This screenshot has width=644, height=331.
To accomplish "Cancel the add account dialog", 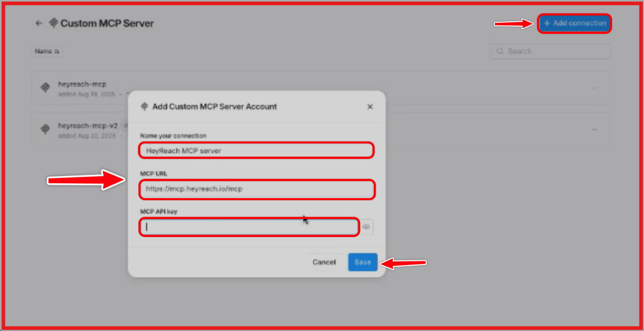I will 324,262.
